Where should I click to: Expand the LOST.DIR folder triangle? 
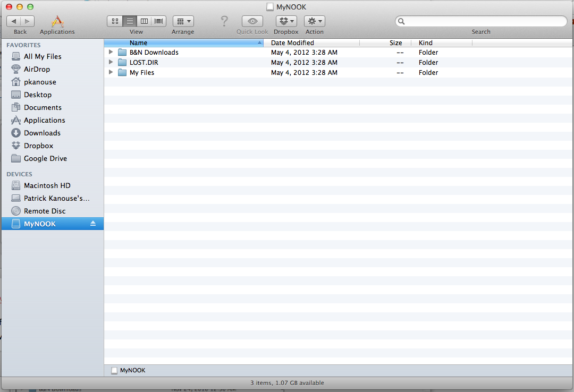point(111,62)
